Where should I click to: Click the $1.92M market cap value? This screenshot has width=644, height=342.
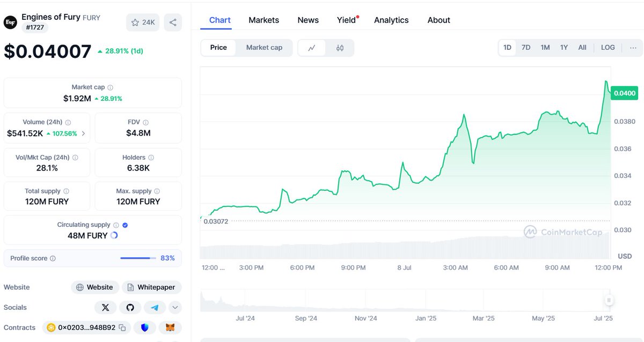[x=77, y=99]
